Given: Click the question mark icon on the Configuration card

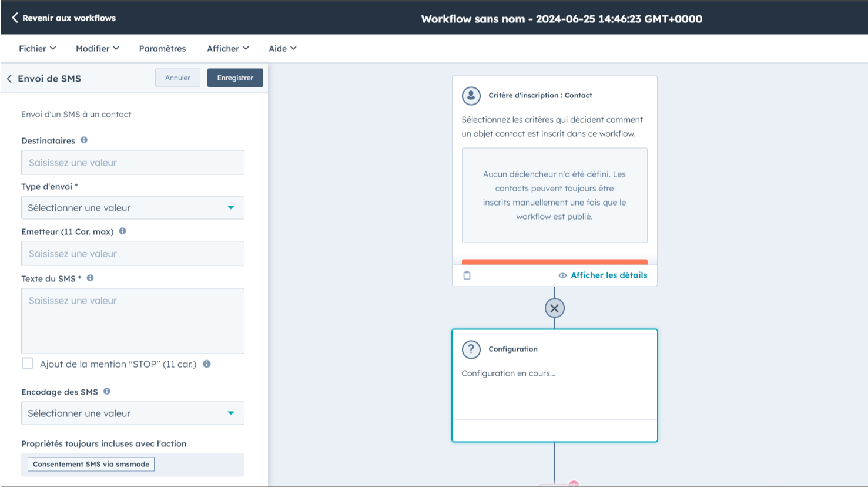Looking at the screenshot, I should point(471,349).
